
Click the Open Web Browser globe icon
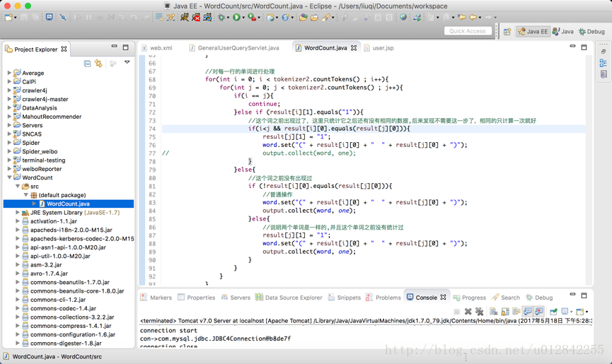[403, 17]
